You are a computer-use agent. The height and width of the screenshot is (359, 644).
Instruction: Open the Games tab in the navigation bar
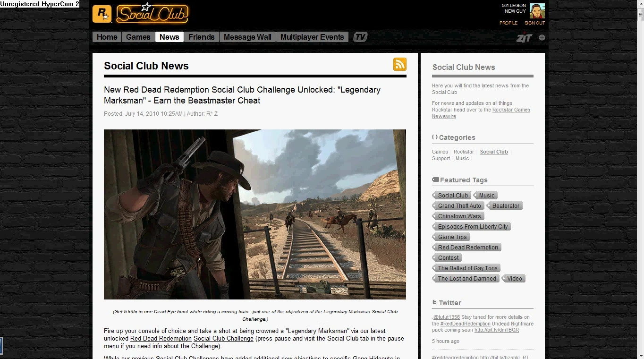coord(138,37)
